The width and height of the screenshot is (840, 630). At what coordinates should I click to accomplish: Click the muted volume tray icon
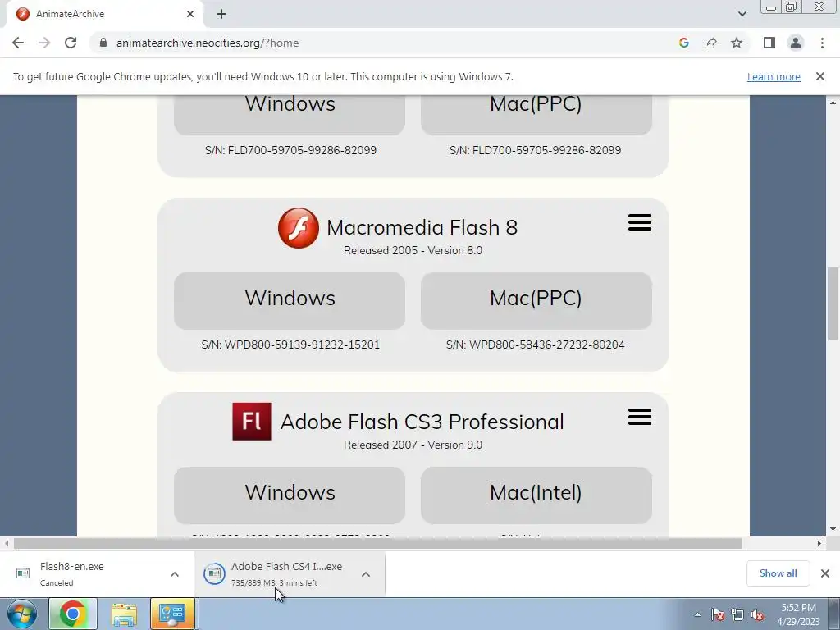tap(757, 615)
